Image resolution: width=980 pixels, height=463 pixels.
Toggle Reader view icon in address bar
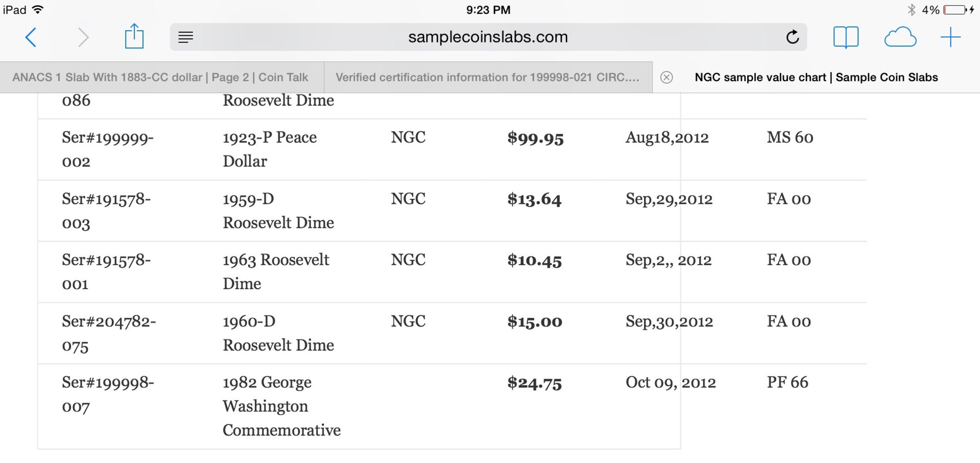pyautogui.click(x=186, y=37)
